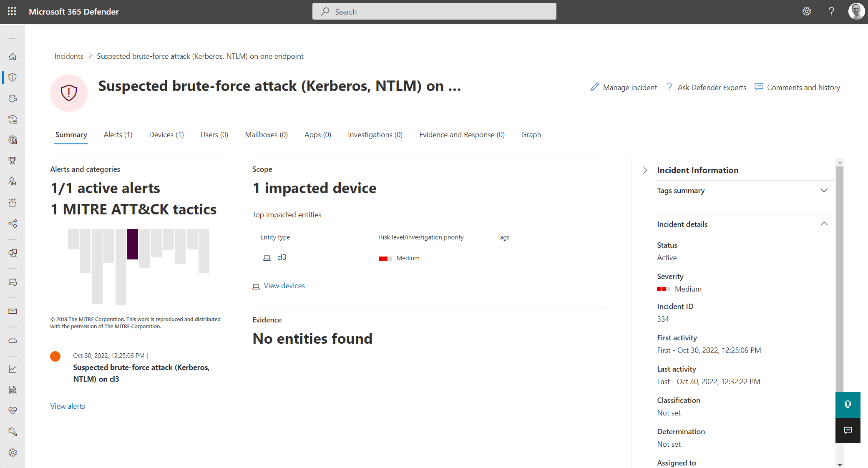Open Trials gift icon in sidebar
This screenshot has width=868, height=468.
click(13, 203)
